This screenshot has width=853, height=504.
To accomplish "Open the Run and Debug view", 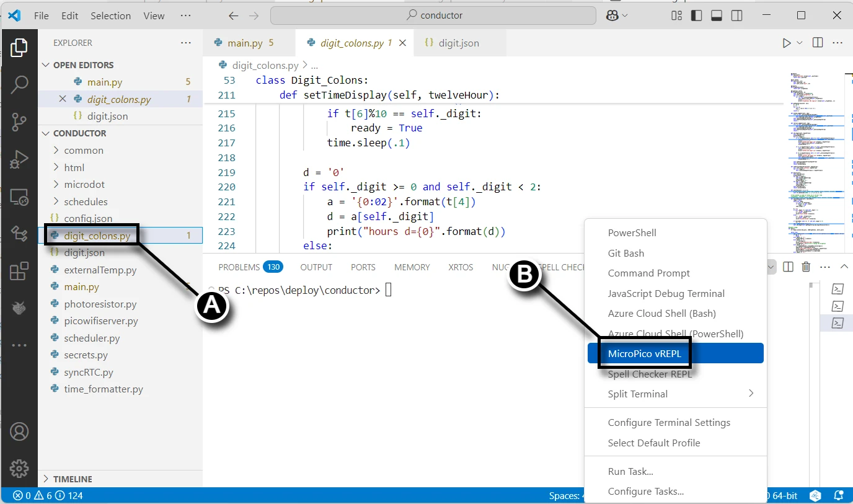I will point(19,160).
